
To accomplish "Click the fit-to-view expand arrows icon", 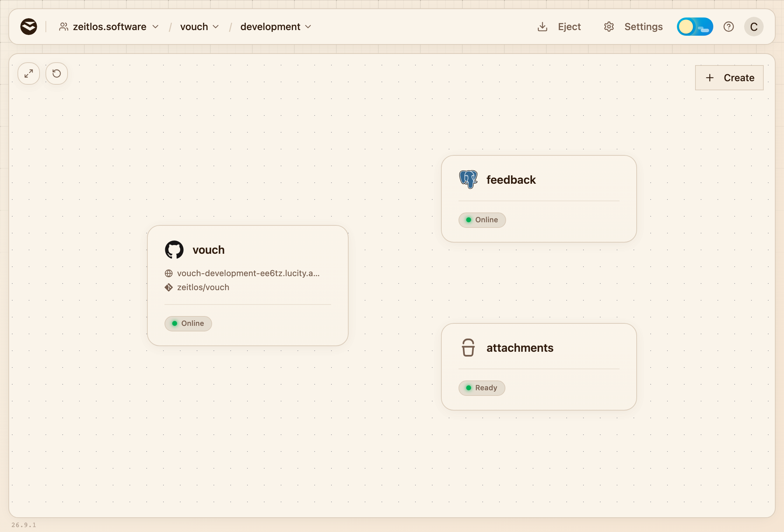I will click(x=29, y=73).
